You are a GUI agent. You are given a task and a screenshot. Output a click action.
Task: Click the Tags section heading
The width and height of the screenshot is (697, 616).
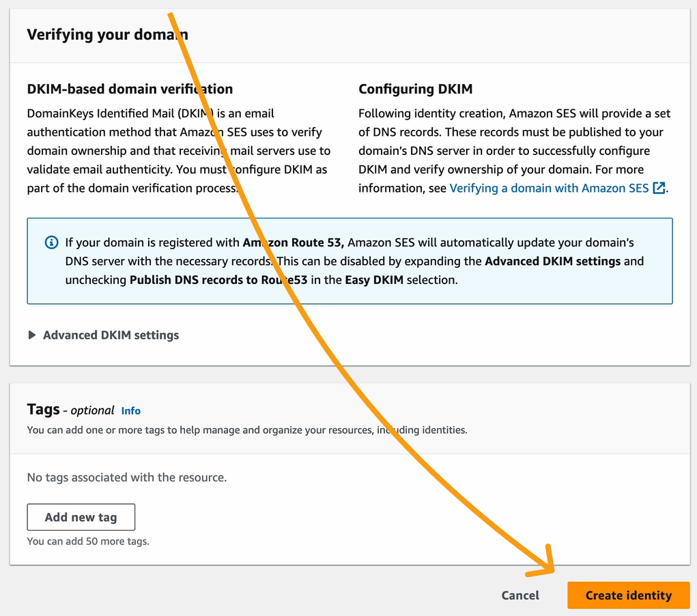pos(44,409)
